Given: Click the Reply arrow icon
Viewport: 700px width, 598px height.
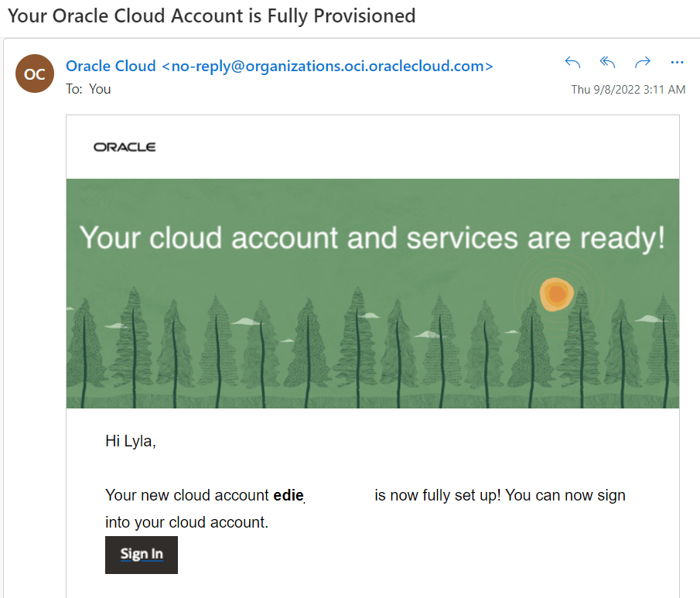Looking at the screenshot, I should [x=572, y=63].
